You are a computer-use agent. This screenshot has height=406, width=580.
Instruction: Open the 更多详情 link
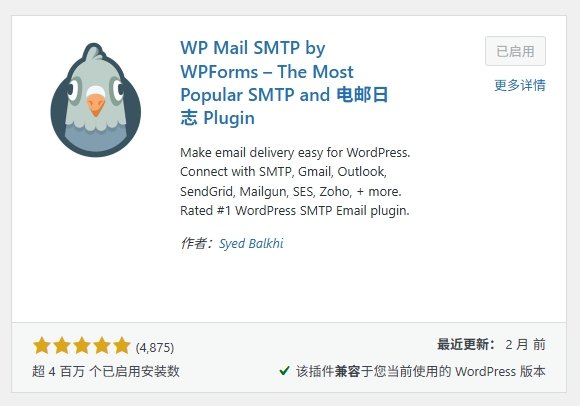click(520, 85)
